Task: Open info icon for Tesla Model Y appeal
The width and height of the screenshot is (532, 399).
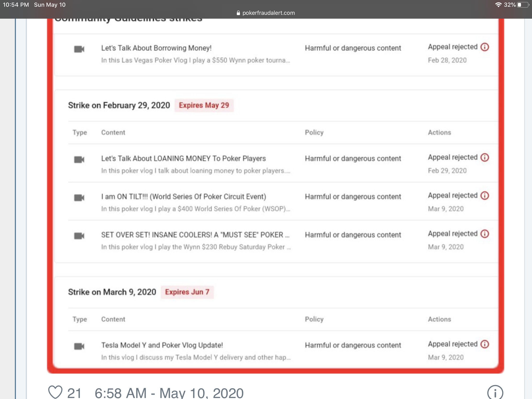Action: [485, 344]
